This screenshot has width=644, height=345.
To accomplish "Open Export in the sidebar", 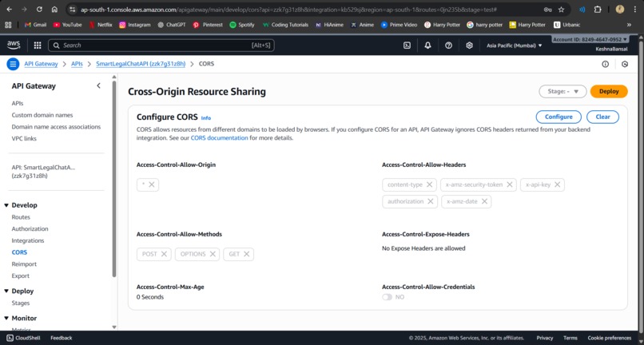I will click(21, 276).
